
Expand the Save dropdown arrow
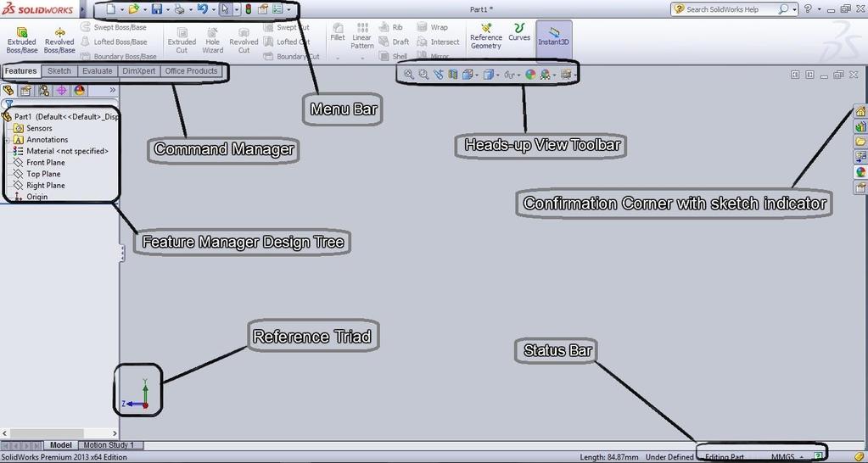point(168,9)
